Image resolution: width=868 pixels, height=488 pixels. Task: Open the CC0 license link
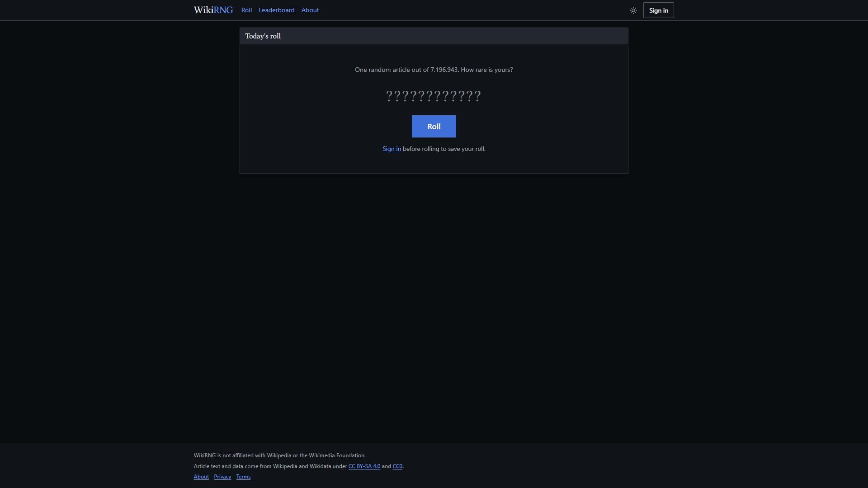pos(397,466)
